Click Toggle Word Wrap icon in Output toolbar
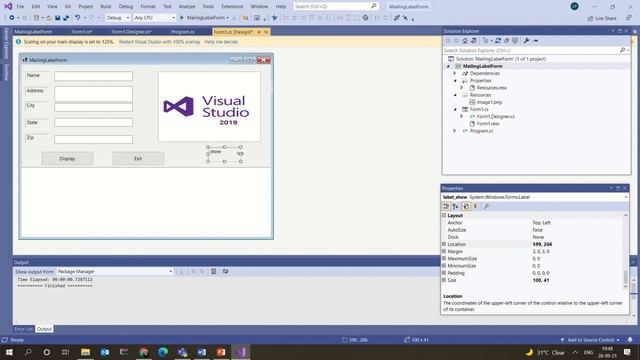Screen dimensions: 640x360 tap(225, 271)
